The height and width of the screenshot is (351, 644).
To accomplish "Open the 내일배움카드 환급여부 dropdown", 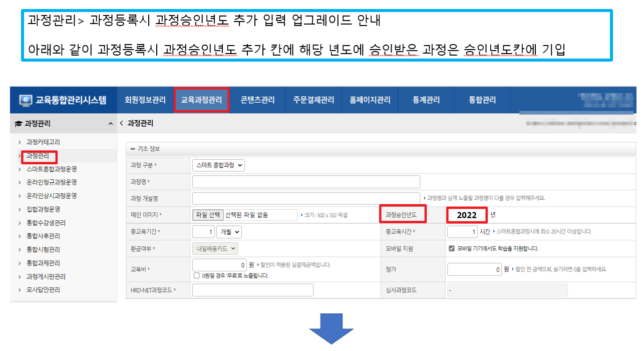I will [215, 248].
